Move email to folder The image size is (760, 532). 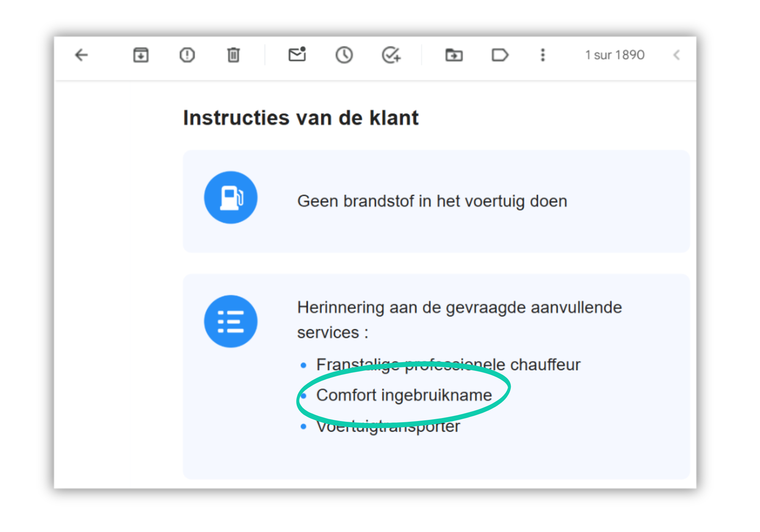[454, 55]
